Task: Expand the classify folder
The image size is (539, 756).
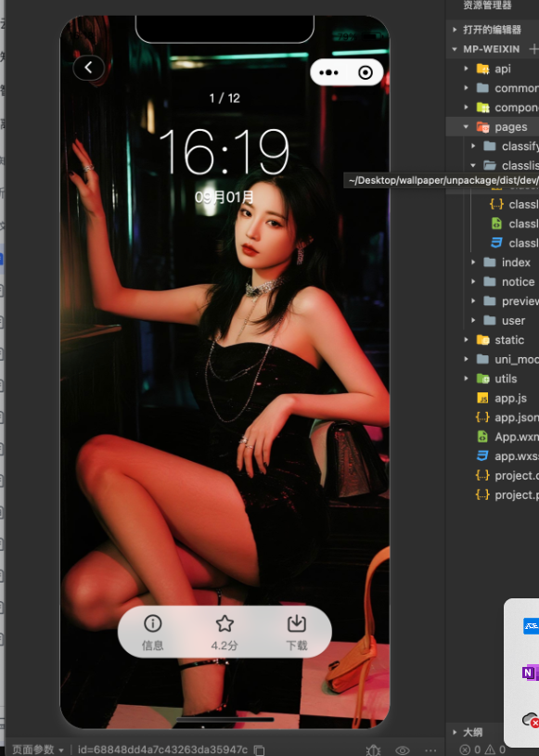Action: coord(493,146)
